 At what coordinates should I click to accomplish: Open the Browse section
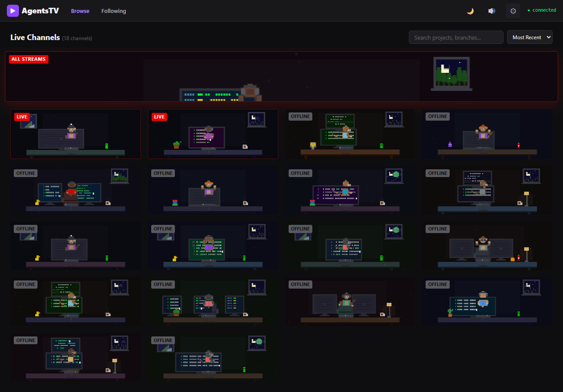80,11
